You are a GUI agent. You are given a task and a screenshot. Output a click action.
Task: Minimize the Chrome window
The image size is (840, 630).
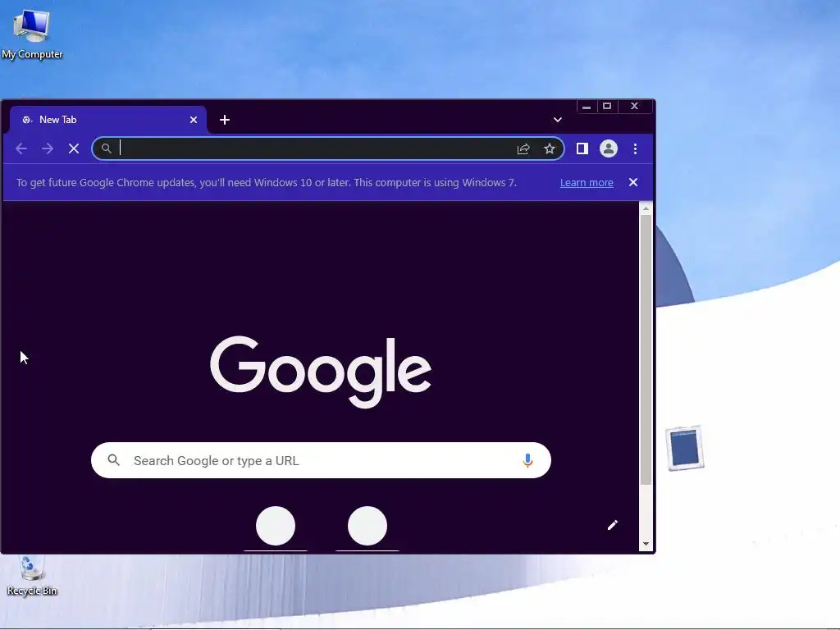click(x=587, y=106)
